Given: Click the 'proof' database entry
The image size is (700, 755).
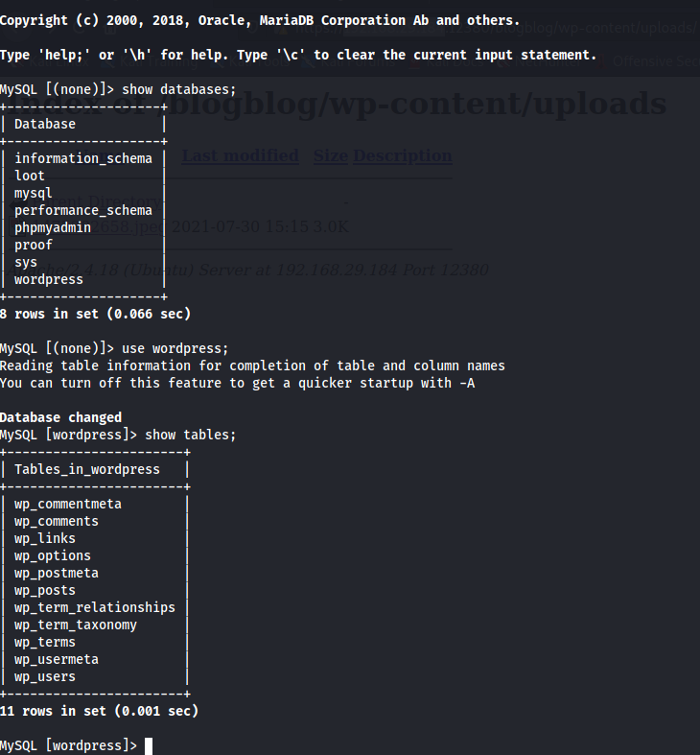Looking at the screenshot, I should click(34, 245).
